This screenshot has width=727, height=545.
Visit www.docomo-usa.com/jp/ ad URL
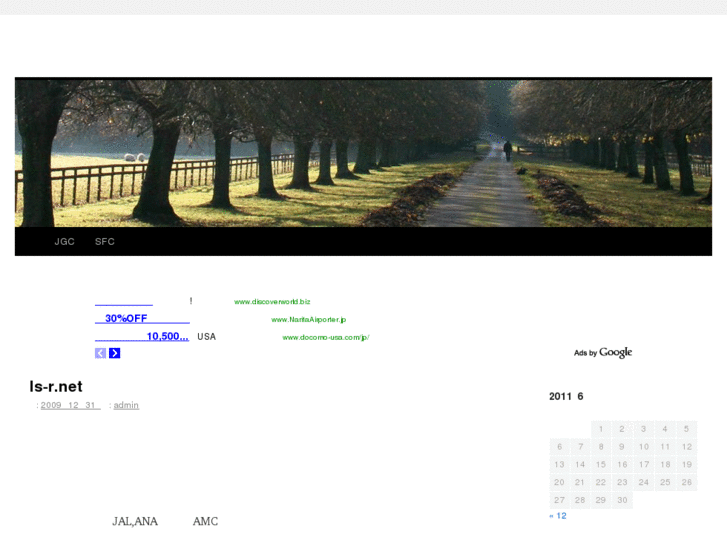pos(326,337)
